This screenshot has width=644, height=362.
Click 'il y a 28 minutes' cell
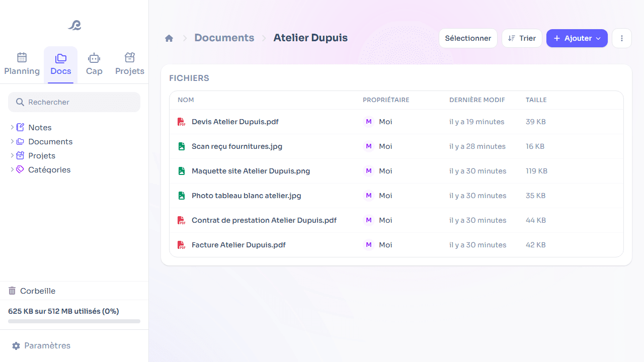pyautogui.click(x=477, y=146)
